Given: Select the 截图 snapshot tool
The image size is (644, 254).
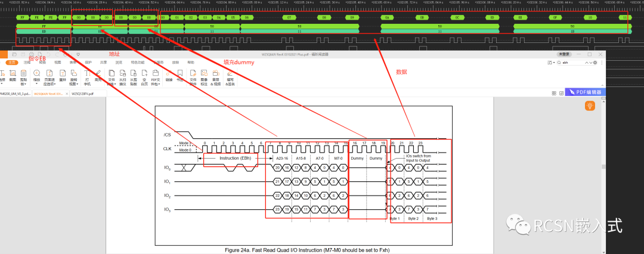Looking at the screenshot, I should (13, 76).
